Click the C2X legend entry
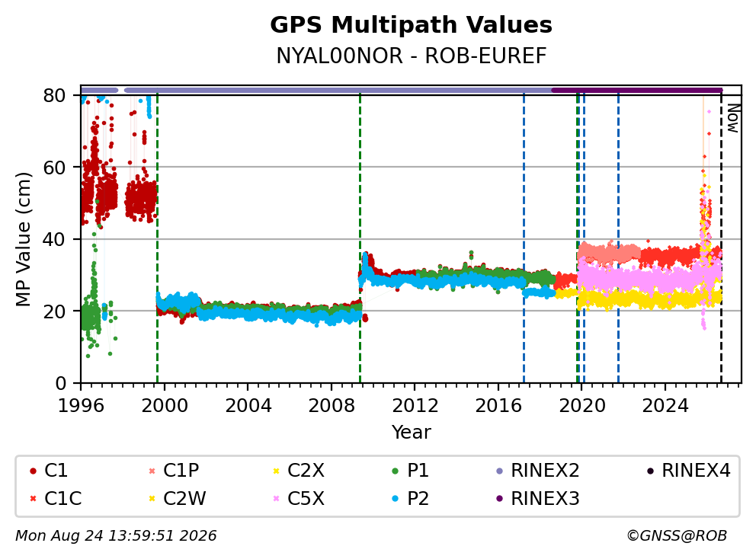 [x=299, y=471]
